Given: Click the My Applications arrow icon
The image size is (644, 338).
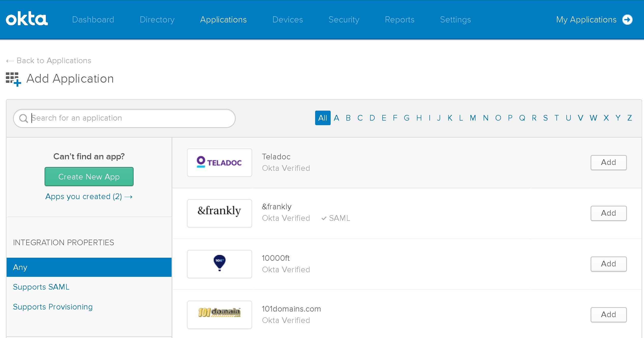Looking at the screenshot, I should pyautogui.click(x=627, y=20).
